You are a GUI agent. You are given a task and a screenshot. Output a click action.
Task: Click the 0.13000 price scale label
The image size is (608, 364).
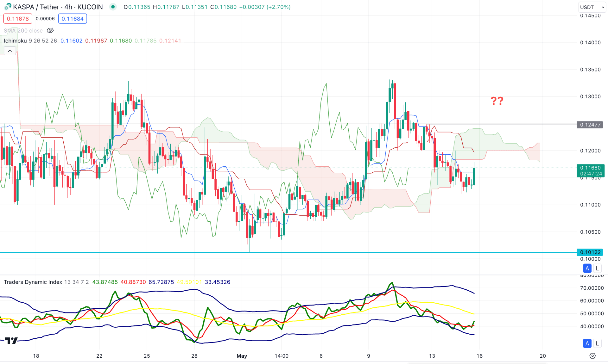(590, 97)
